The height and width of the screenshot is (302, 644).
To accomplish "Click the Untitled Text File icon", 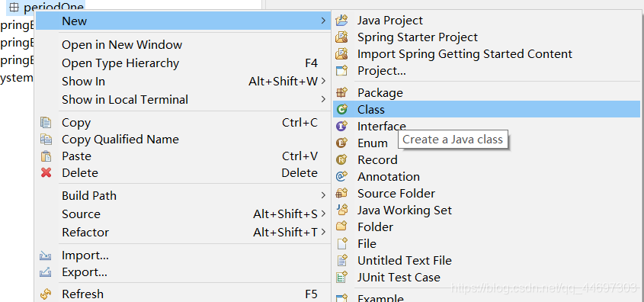I will 341,261.
